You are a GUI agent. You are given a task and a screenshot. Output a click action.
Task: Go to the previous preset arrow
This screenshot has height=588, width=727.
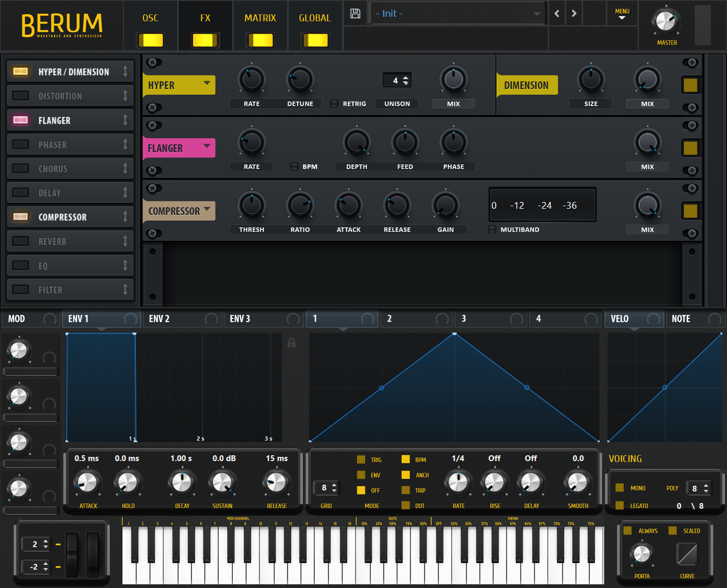pos(557,14)
